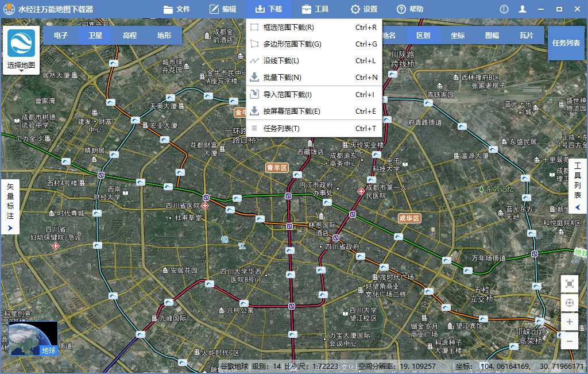Switch to the 电子 map tab
This screenshot has width=588, height=374.
tap(60, 36)
